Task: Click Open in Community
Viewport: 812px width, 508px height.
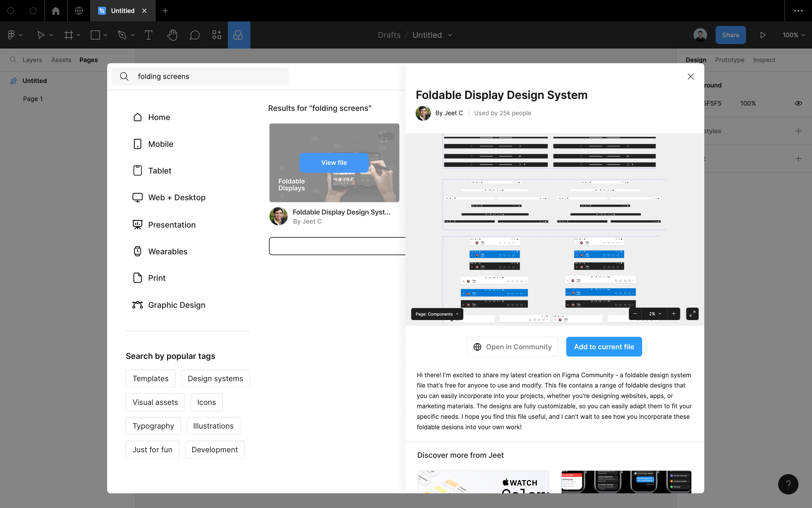Action: click(512, 347)
